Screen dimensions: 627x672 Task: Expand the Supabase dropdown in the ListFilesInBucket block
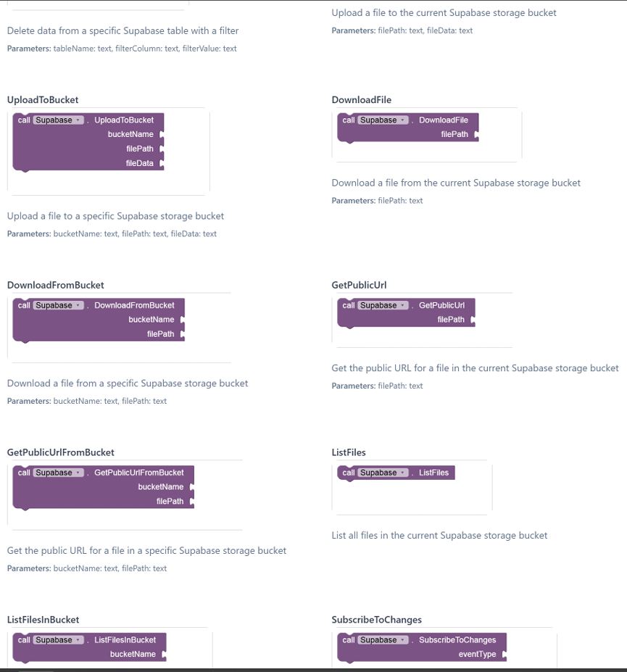pos(59,641)
